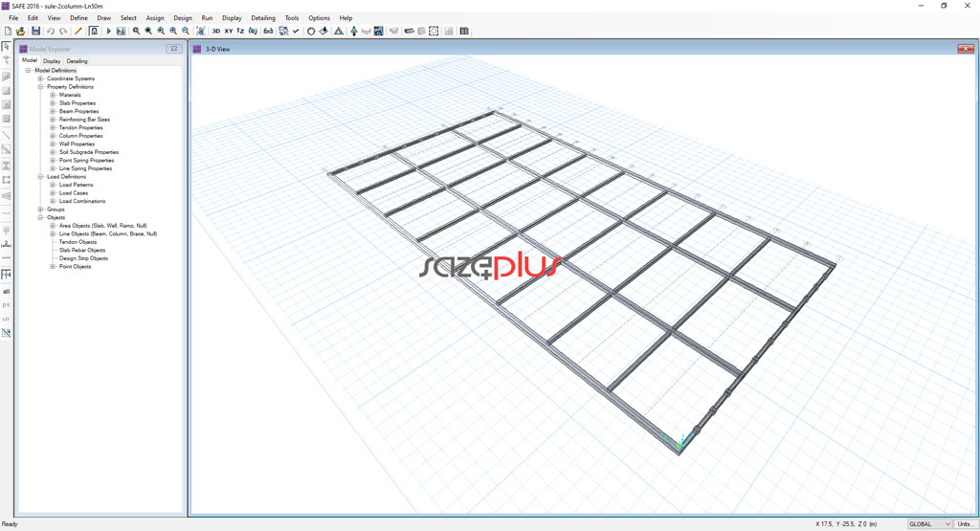Select 'Beam Properties' in the tree
980x531 pixels.
point(78,111)
